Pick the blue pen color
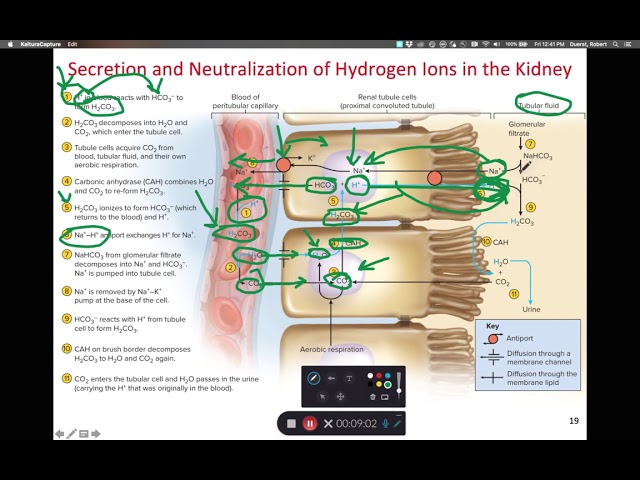This screenshot has width=640, height=480. 387,376
